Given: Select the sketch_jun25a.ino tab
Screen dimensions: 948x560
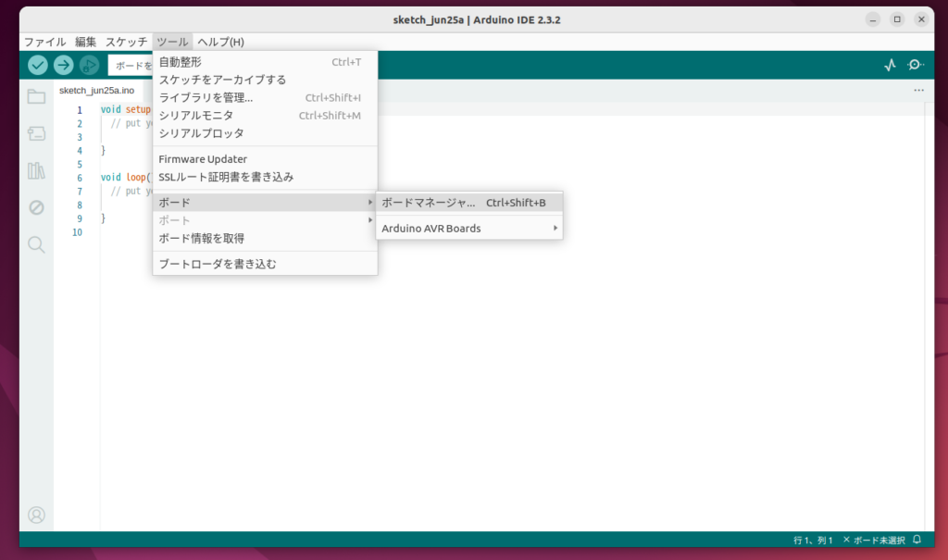Looking at the screenshot, I should click(x=96, y=90).
